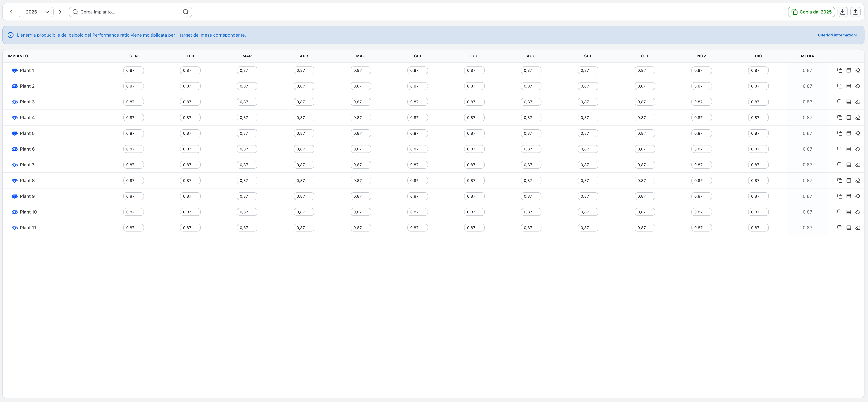Clear Plant 8 values with eraser icon
The image size is (868, 402).
click(x=858, y=180)
